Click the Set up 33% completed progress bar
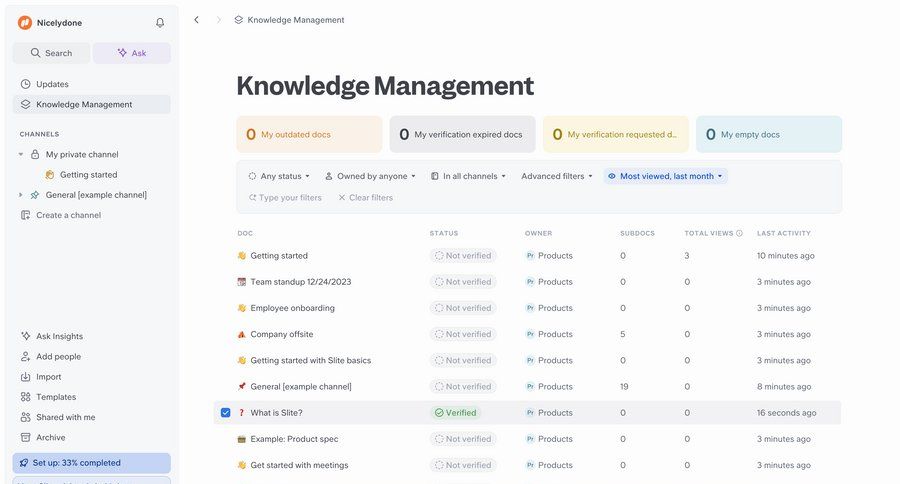 pos(91,463)
